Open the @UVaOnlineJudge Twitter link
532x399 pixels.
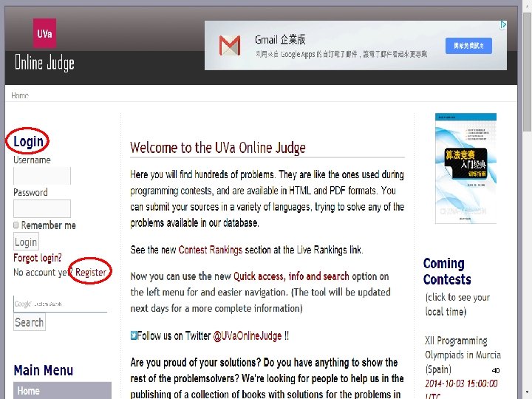pyautogui.click(x=248, y=336)
